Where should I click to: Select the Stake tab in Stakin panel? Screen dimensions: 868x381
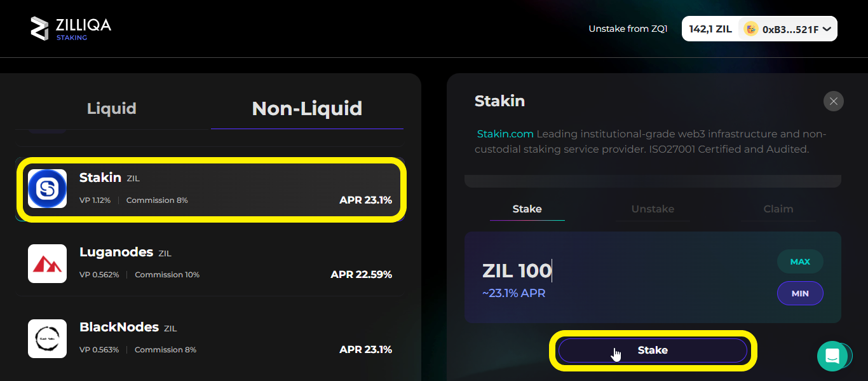[527, 209]
